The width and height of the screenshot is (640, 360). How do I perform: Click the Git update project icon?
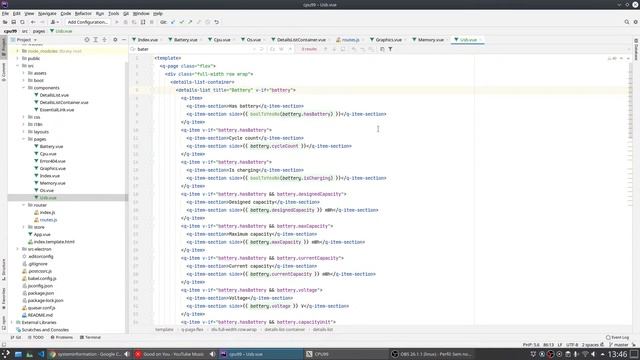pos(173,22)
